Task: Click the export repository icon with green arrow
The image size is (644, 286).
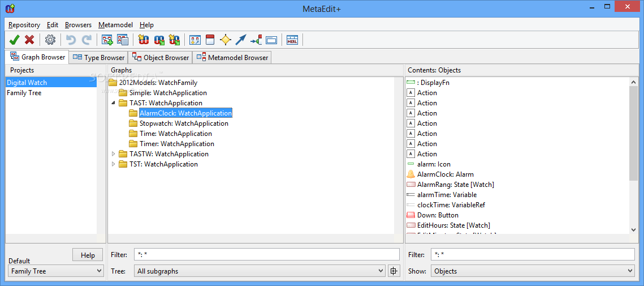Action: [x=159, y=40]
